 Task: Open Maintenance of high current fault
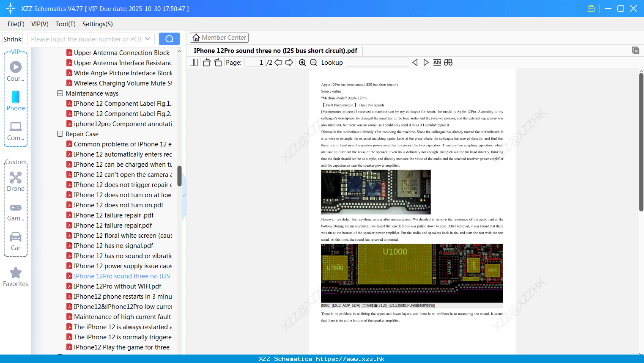[x=119, y=316]
